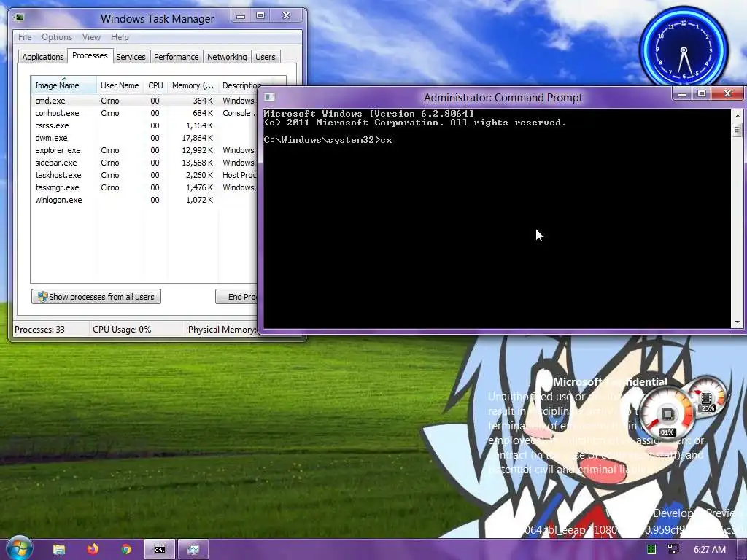Open the File menu in Task Manager
This screenshot has width=747, height=560.
[25, 37]
